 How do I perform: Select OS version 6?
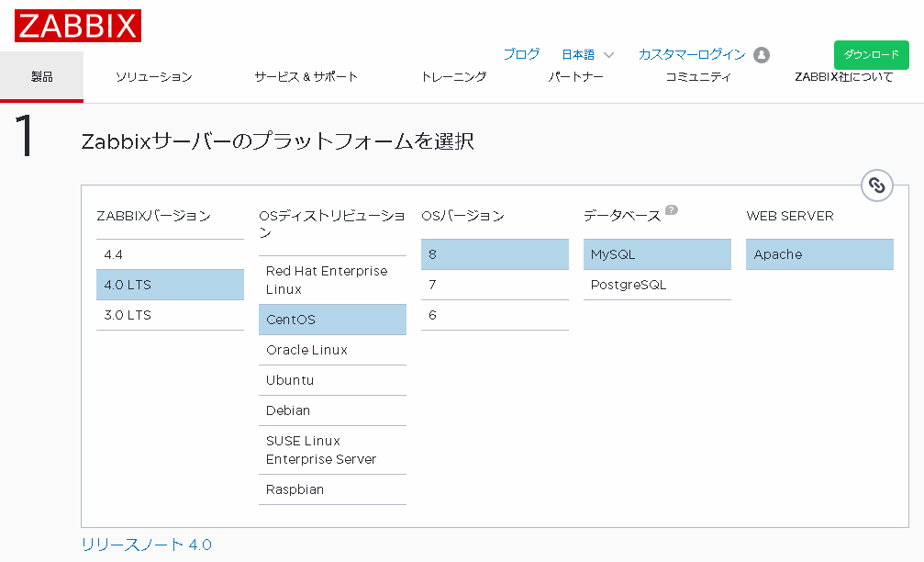click(x=495, y=315)
